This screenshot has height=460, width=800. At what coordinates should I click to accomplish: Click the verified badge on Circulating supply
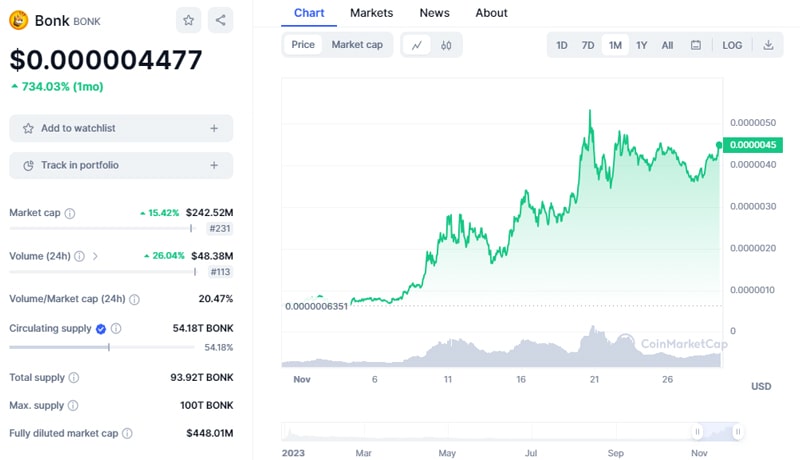point(100,328)
